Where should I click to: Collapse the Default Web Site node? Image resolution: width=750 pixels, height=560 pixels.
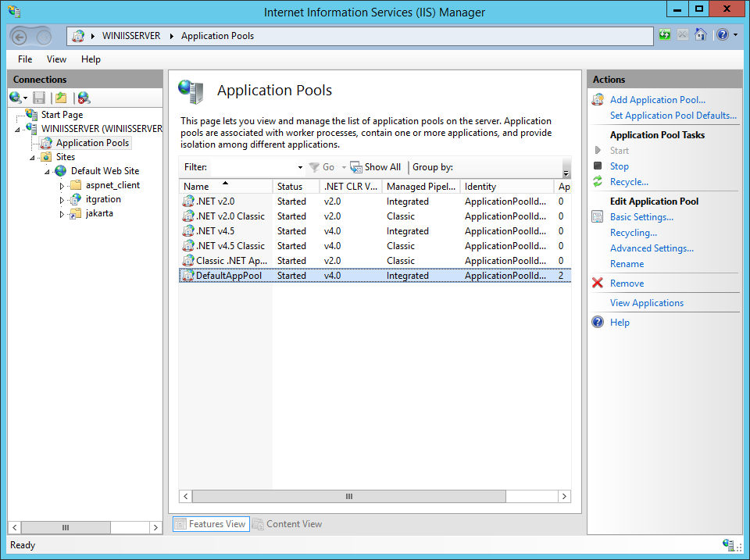45,170
